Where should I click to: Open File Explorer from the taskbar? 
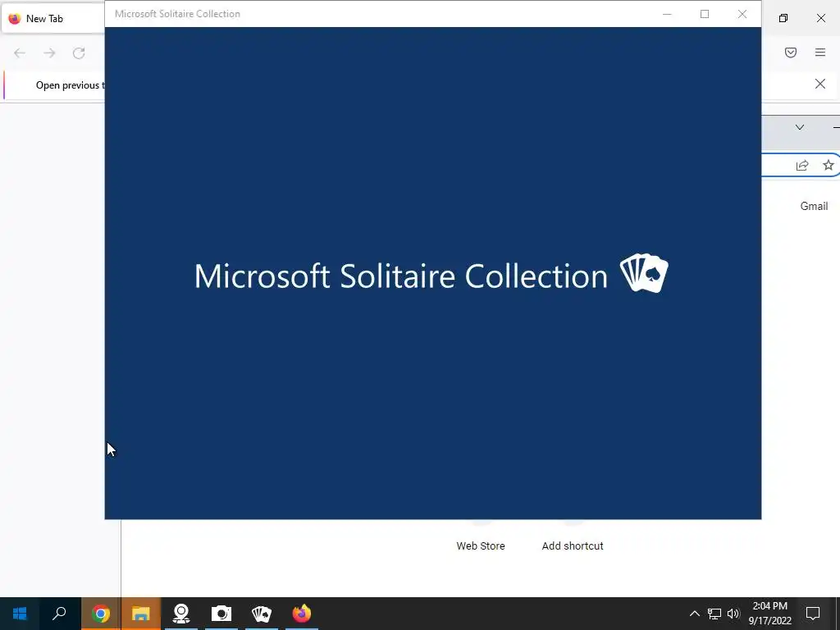click(x=141, y=614)
